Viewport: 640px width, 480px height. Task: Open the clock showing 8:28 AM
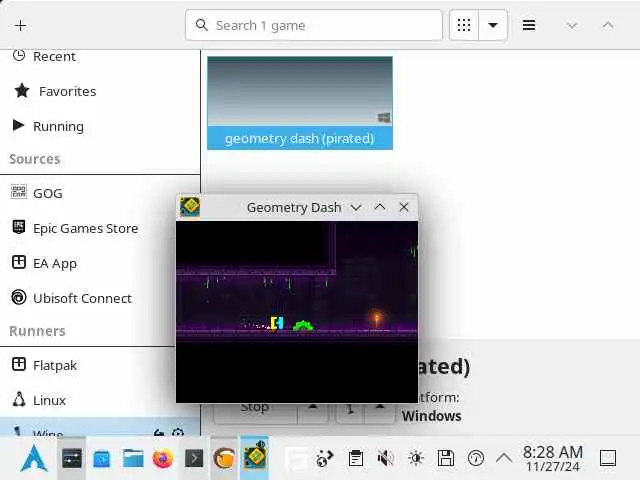tap(553, 458)
